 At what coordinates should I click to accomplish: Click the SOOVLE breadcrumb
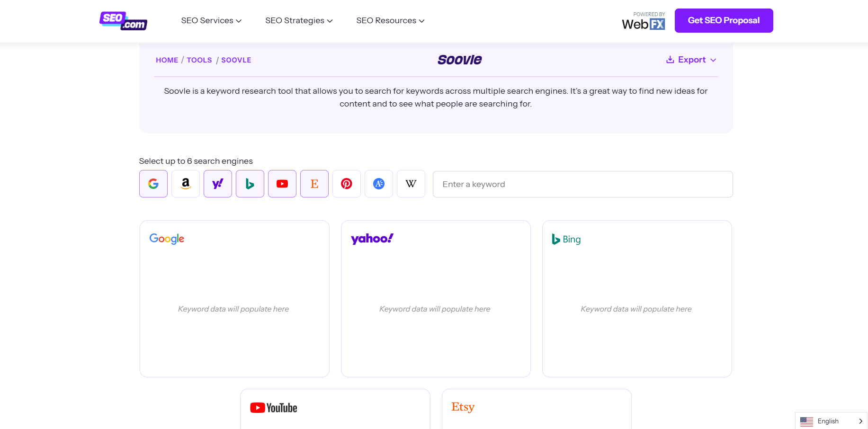(236, 60)
